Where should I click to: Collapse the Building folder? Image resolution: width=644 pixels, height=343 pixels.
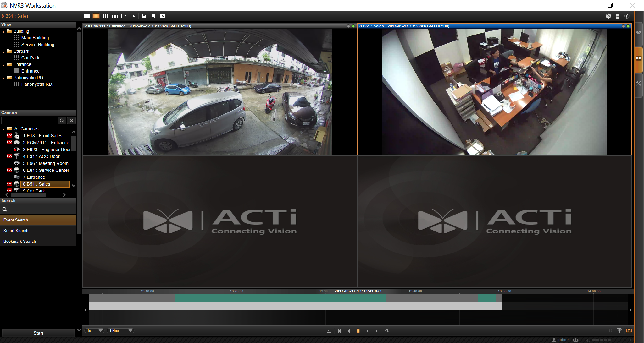pyautogui.click(x=3, y=31)
